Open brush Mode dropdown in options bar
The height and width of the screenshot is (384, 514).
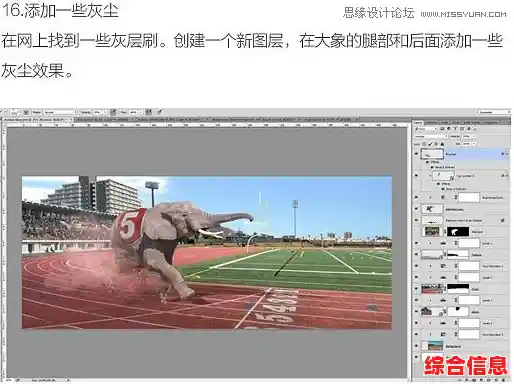click(x=59, y=112)
